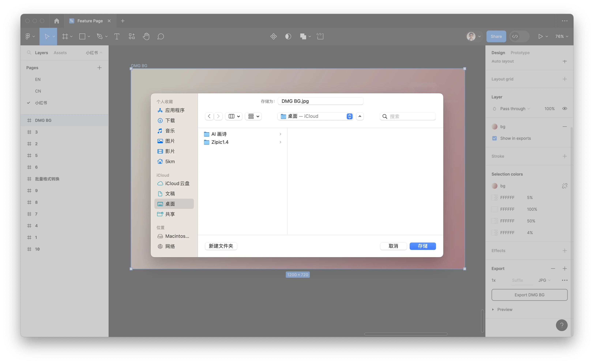Uncheck Show in exports checkbox
Viewport: 594px width, 364px height.
tap(495, 138)
